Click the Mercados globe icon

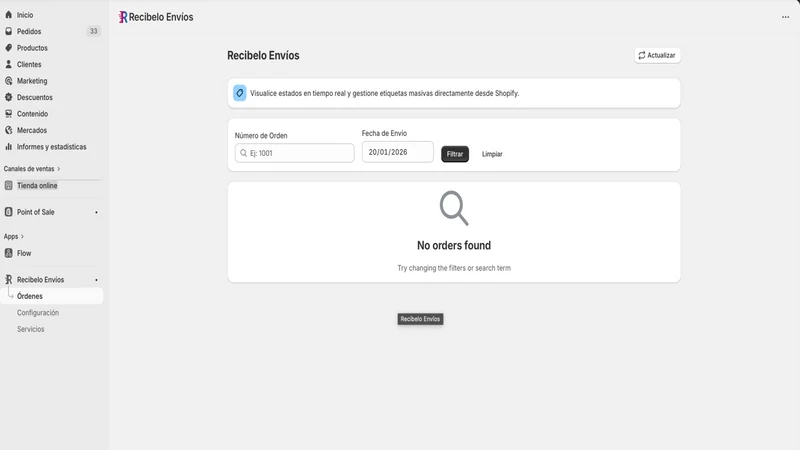pos(9,130)
